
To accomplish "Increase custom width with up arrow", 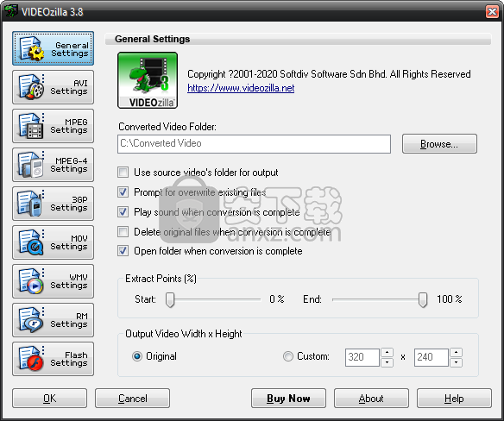I will [387, 353].
